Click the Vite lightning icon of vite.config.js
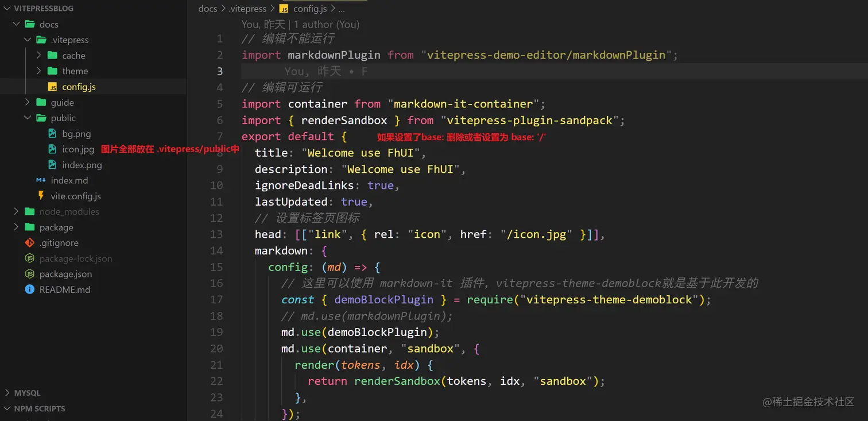Image resolution: width=868 pixels, height=421 pixels. [x=41, y=196]
